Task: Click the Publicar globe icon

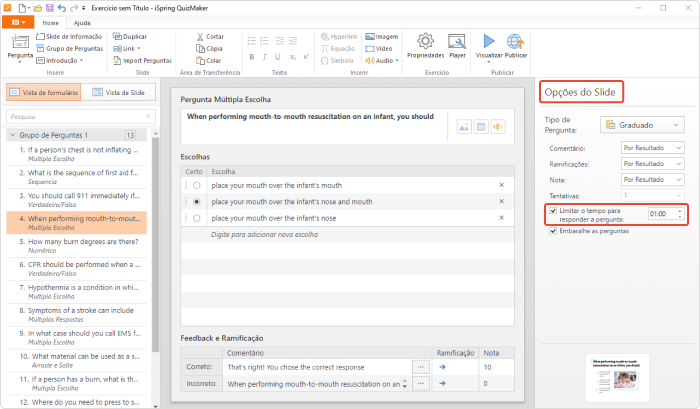Action: click(x=516, y=42)
